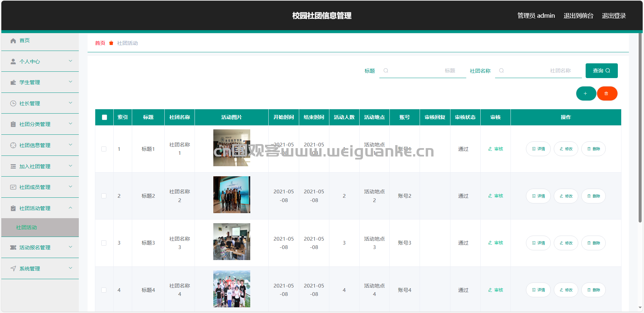
Task: Click 管理员 admin in the header
Action: coord(536,16)
